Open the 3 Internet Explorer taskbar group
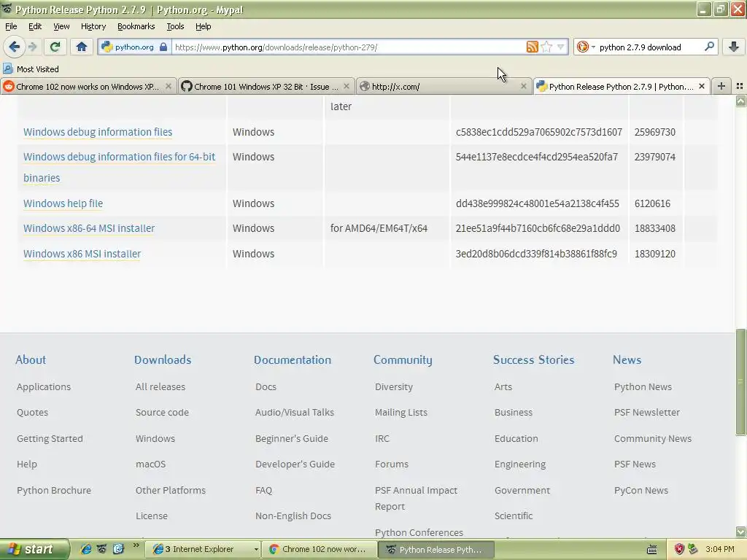Screen dimensions: 747x560 coord(203,549)
